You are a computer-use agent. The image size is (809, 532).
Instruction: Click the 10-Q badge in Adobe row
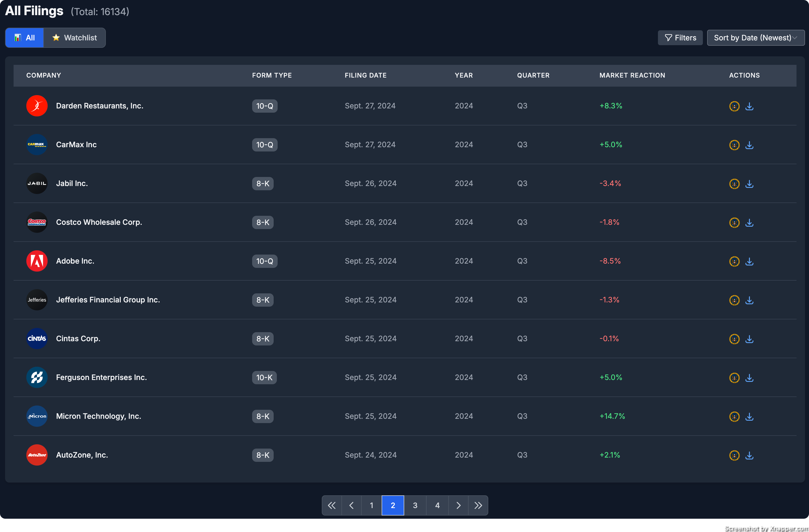265,261
